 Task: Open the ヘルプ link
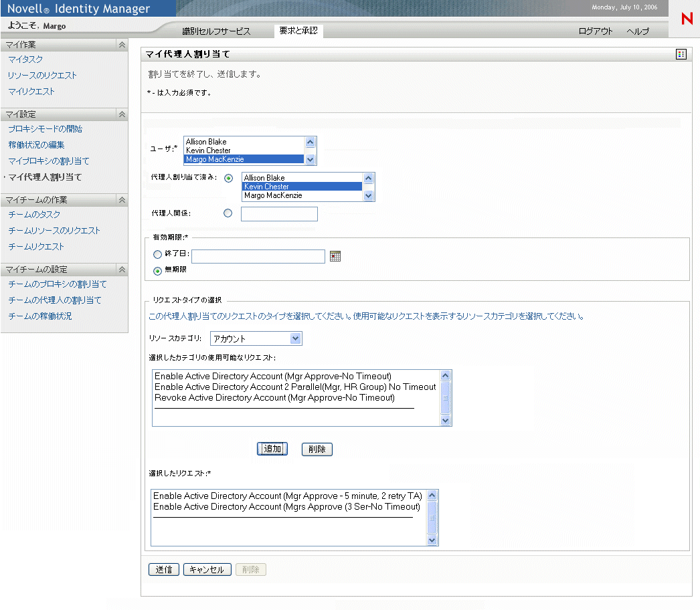pos(638,31)
